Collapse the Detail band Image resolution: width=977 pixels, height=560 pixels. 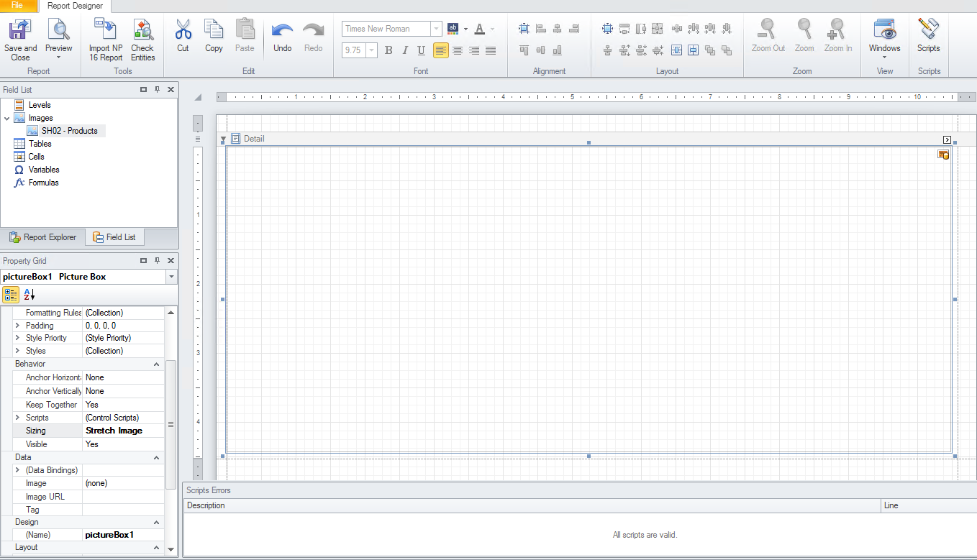point(223,139)
